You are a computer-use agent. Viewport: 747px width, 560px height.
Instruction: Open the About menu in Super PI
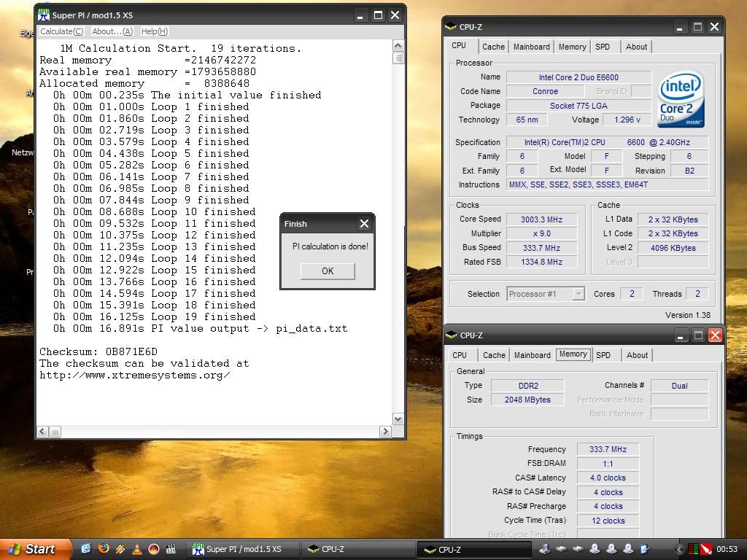pos(112,31)
